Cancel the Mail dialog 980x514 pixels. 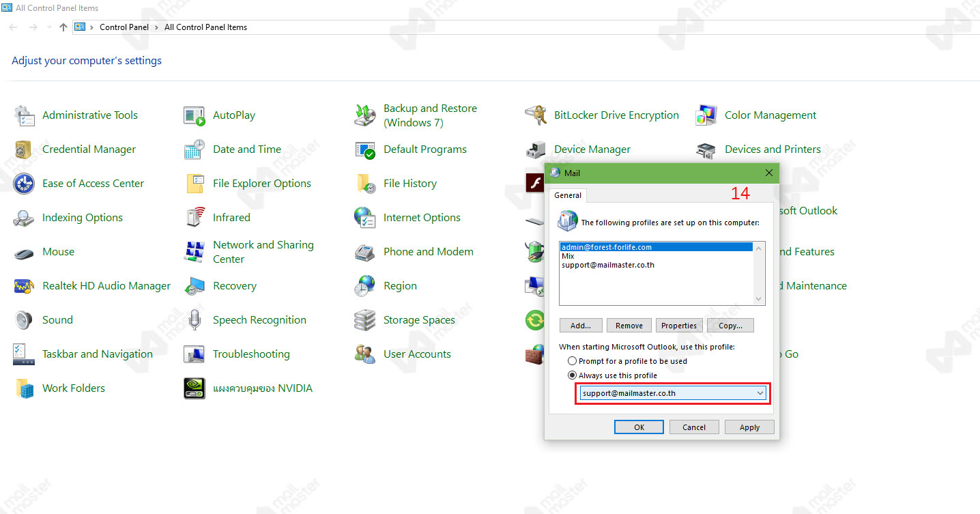click(694, 427)
